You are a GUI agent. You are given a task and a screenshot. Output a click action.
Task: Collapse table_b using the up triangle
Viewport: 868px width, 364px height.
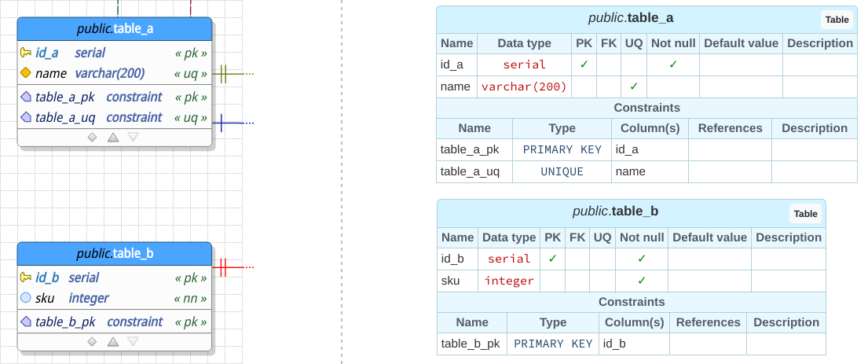112,341
